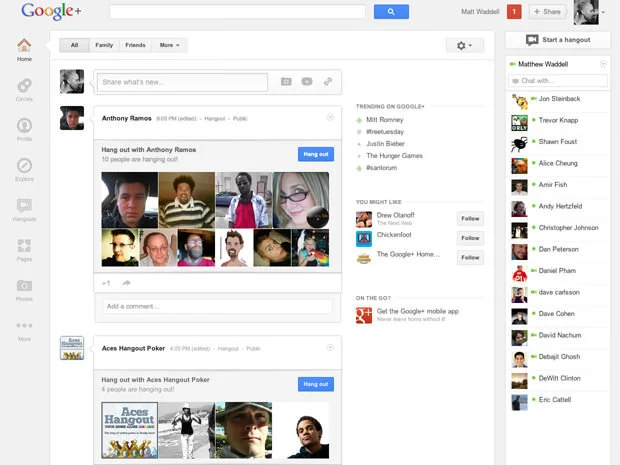This screenshot has height=465, width=620.
Task: Select the Family stream tab
Action: (104, 45)
